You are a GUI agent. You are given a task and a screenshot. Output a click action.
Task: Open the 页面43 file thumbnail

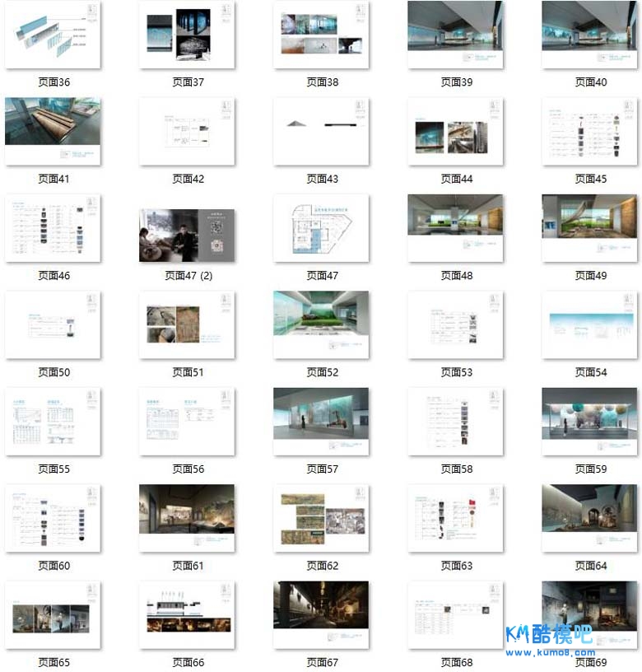pyautogui.click(x=321, y=132)
